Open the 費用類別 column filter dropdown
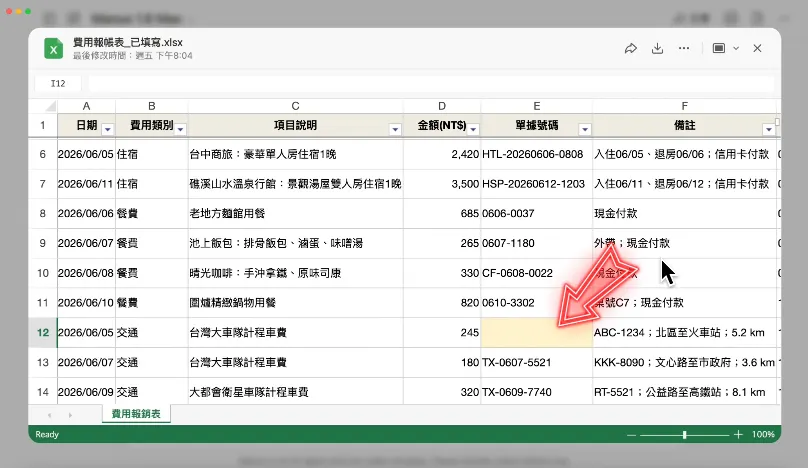This screenshot has width=808, height=468. click(180, 129)
